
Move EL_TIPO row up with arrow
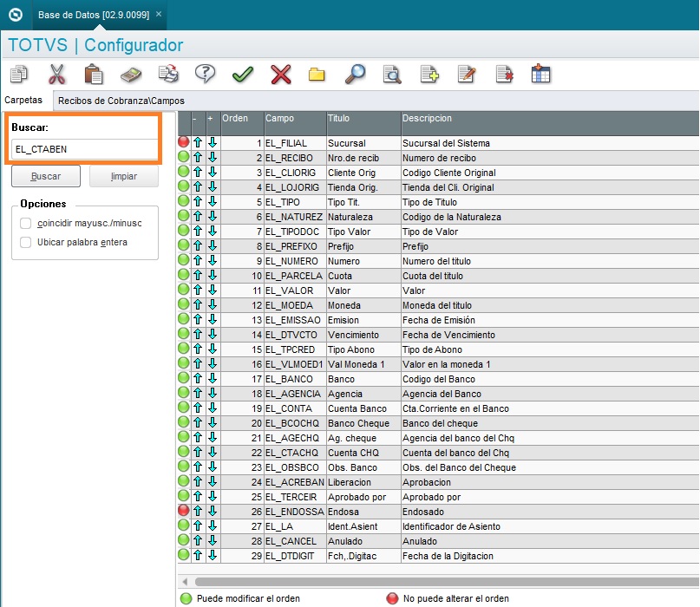pyautogui.click(x=199, y=202)
